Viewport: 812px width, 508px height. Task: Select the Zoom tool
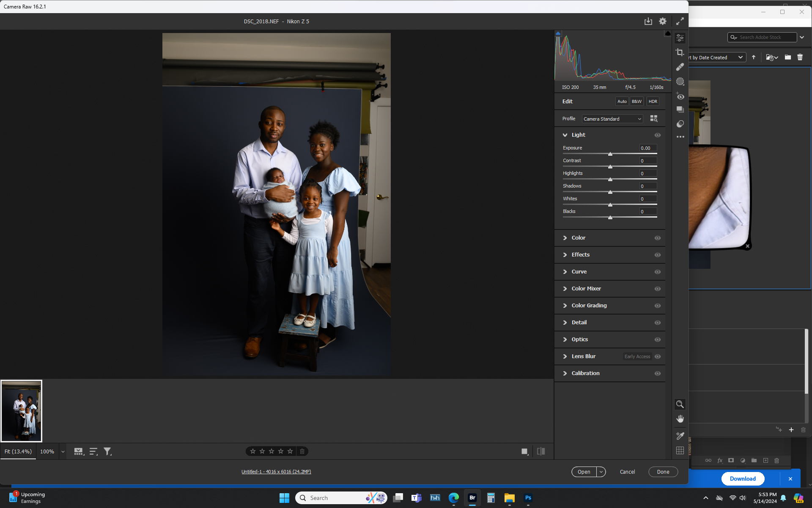pyautogui.click(x=680, y=404)
